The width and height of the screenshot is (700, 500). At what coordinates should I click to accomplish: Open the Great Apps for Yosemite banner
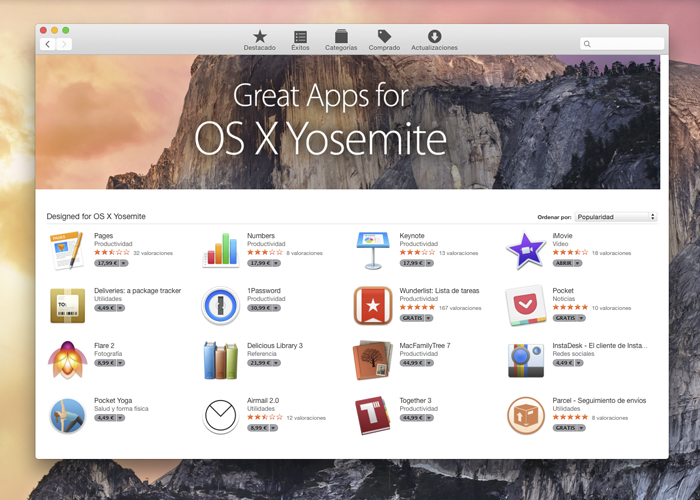pos(348,122)
